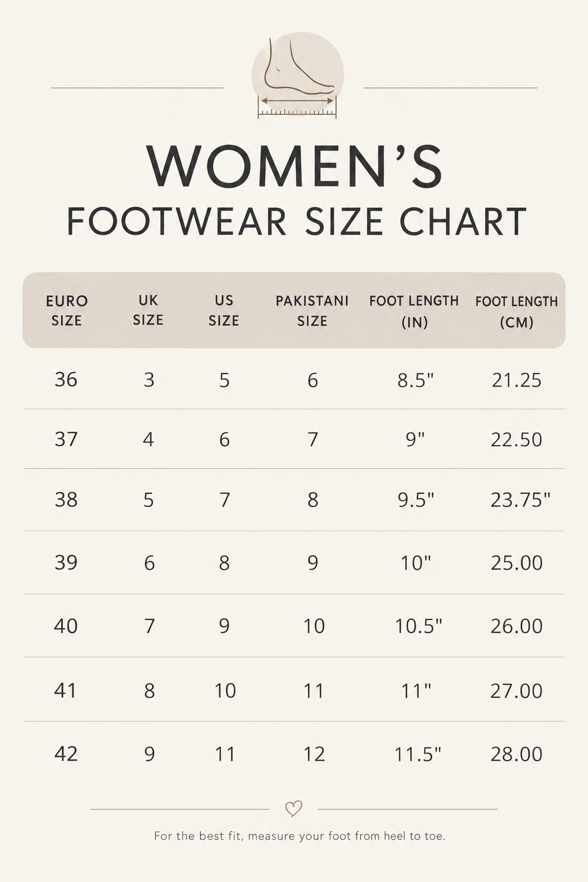Select the UK SIZE column header
588x882 pixels.
(148, 310)
